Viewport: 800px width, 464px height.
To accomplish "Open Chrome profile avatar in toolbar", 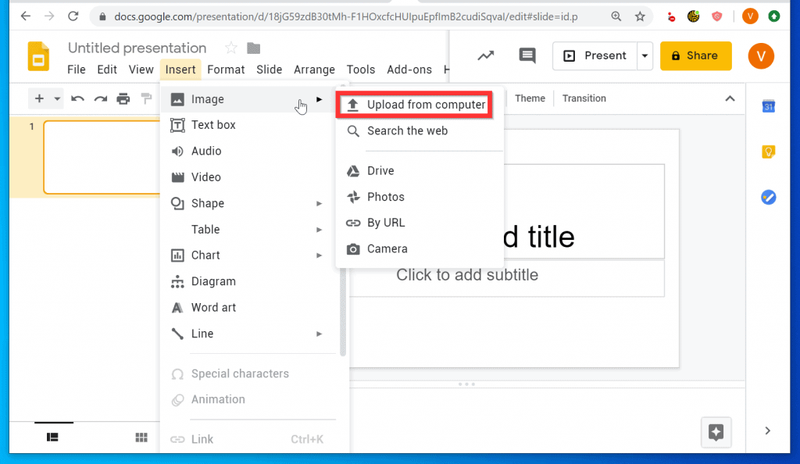I will tap(750, 16).
